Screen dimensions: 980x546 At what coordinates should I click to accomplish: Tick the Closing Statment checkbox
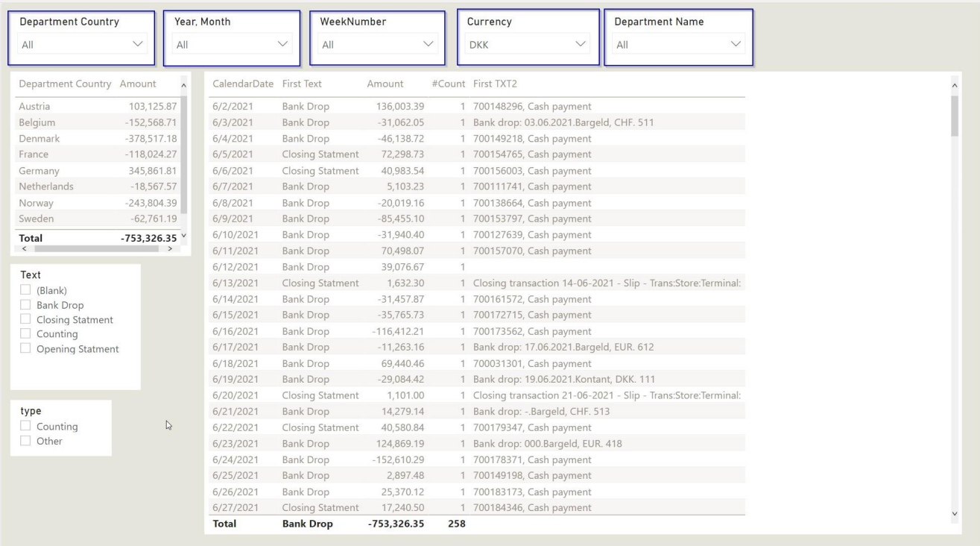(26, 320)
